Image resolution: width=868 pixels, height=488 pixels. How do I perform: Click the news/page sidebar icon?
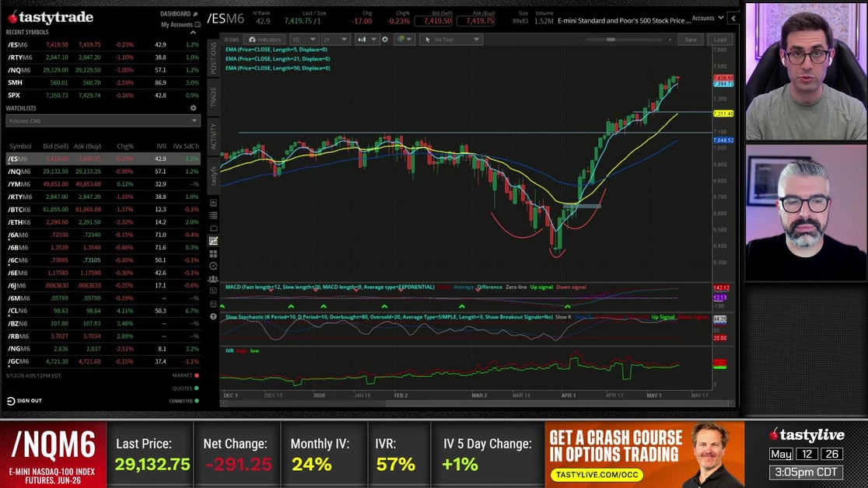coord(213,203)
